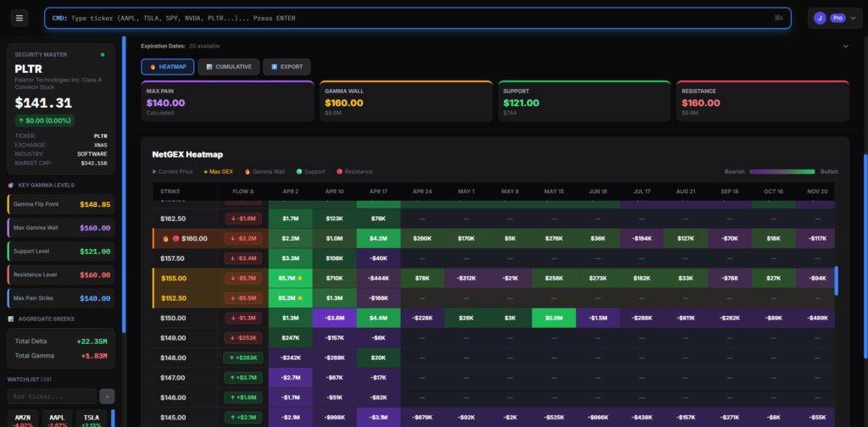
Task: Click the +$2.7M flow badge
Action: click(x=243, y=378)
